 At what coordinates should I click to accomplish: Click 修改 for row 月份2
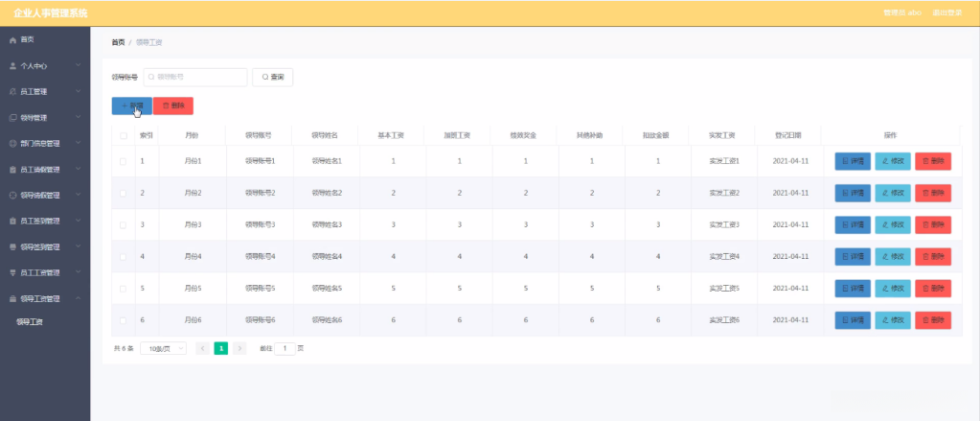[x=893, y=193]
